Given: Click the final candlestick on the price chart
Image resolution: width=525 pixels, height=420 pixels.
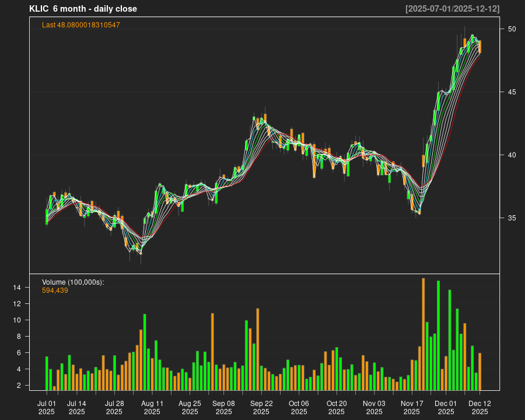Looking at the screenshot, I should (480, 47).
